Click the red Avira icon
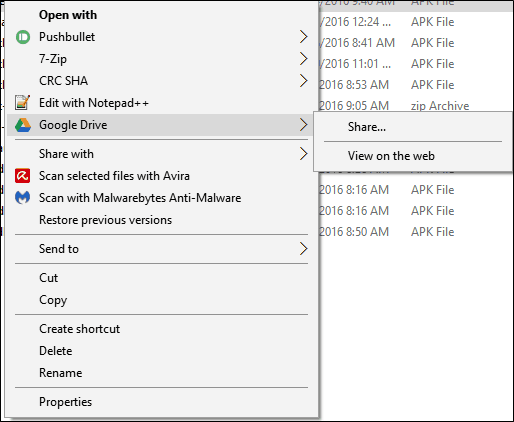Viewport: 514px width, 422px height. (22, 176)
